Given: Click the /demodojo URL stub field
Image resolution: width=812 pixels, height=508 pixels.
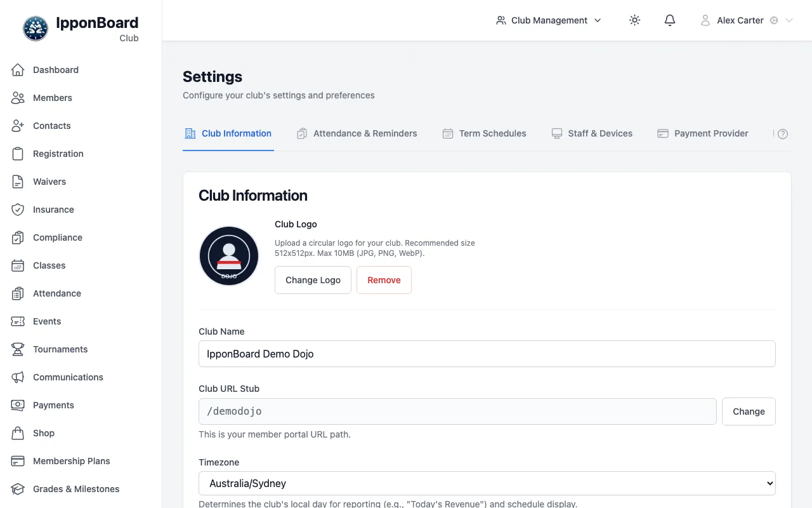Looking at the screenshot, I should [x=457, y=411].
